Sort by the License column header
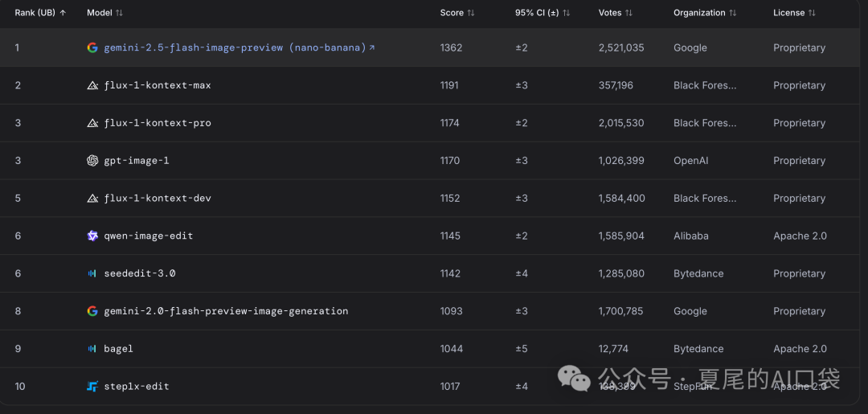Image resolution: width=868 pixels, height=414 pixels. tap(794, 13)
